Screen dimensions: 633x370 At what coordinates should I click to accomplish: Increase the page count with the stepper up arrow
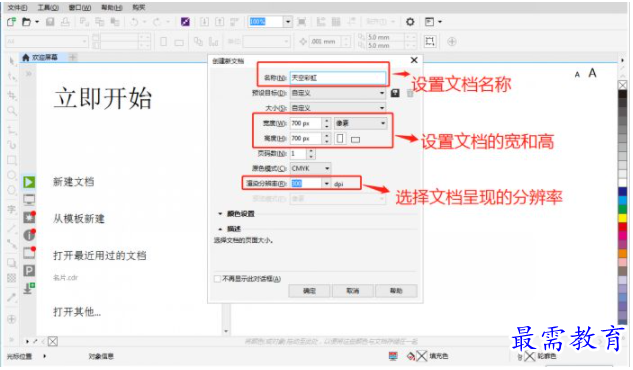click(310, 151)
